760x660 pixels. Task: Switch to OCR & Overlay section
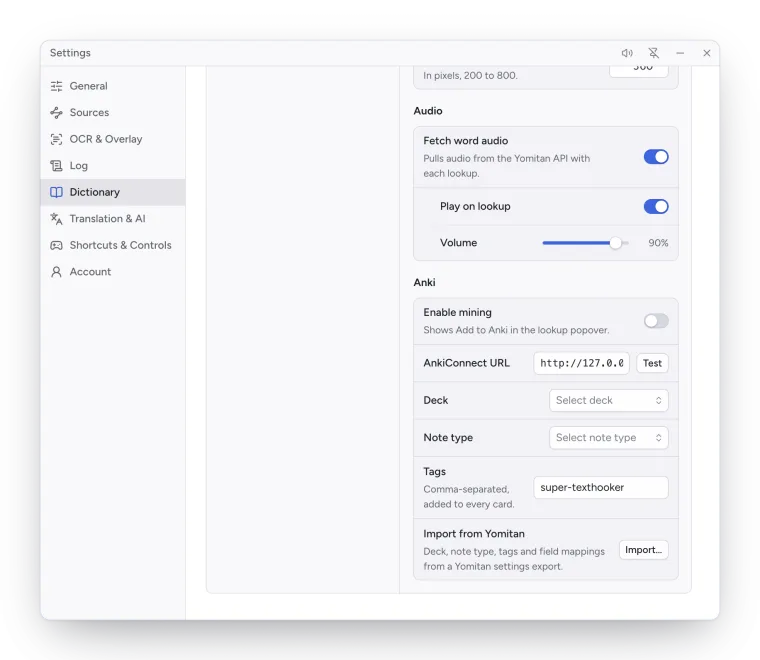(113, 140)
